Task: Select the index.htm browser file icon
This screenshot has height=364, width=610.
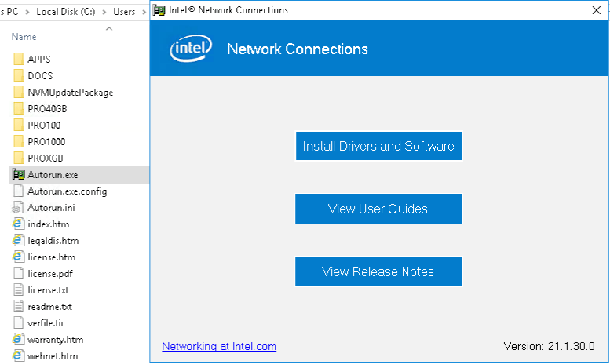Action: pos(19,224)
